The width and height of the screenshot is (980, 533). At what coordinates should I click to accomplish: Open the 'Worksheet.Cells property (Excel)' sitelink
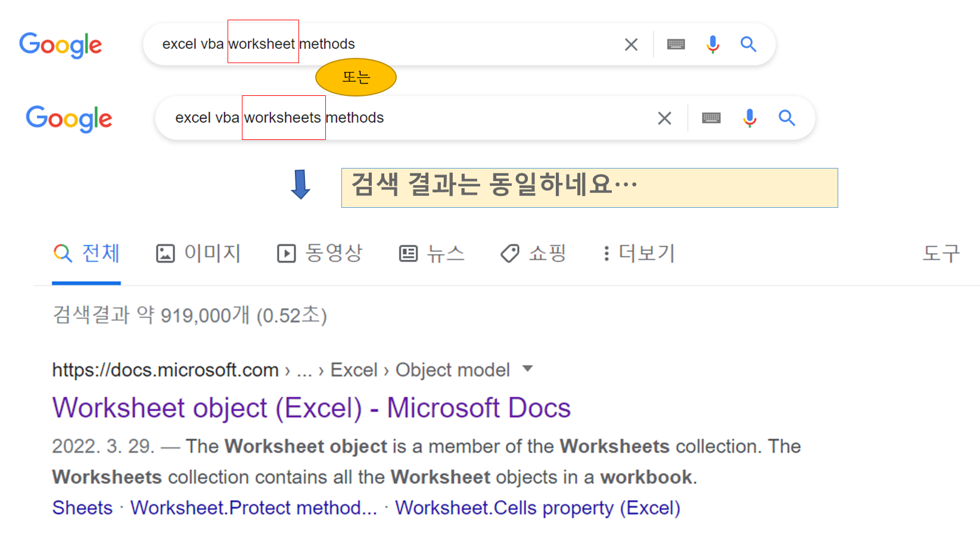[538, 507]
